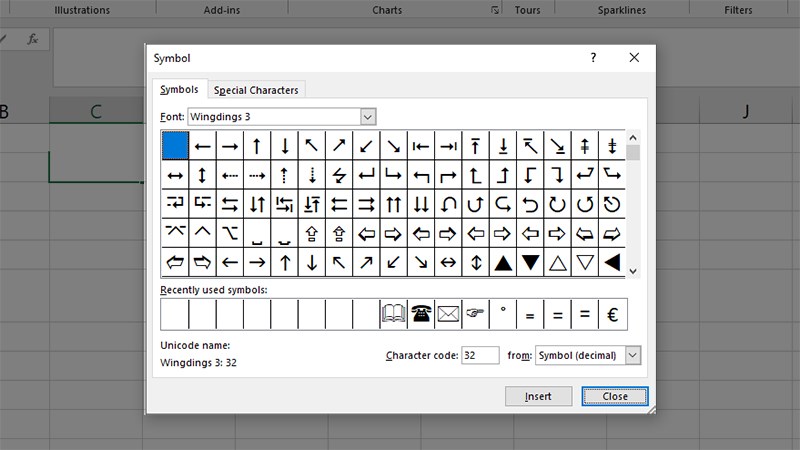
Task: Choose the dashed down arrow symbol
Action: (312, 176)
